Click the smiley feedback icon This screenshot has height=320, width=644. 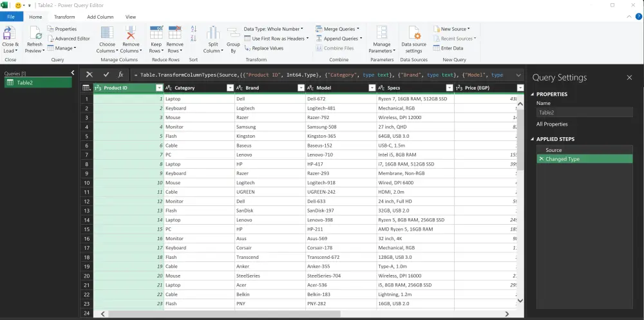(x=18, y=5)
